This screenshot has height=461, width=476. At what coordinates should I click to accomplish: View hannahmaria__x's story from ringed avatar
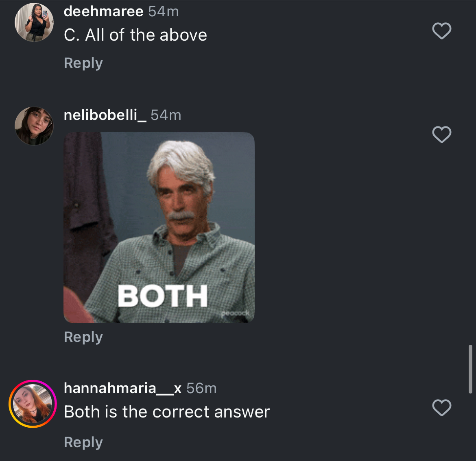click(33, 404)
